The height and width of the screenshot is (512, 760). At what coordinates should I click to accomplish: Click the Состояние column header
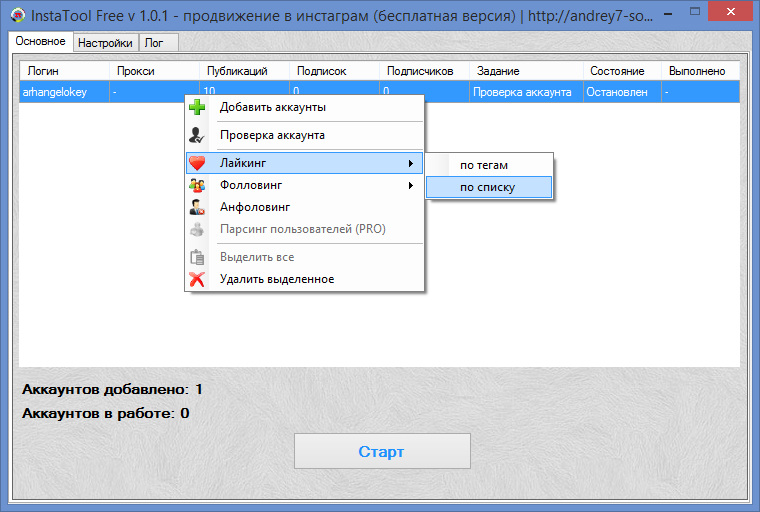click(622, 71)
